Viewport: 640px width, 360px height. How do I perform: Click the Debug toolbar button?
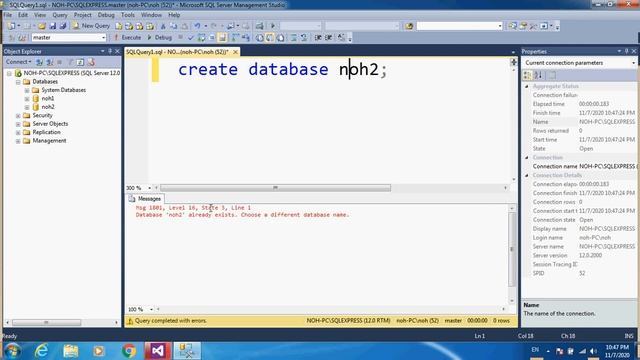(159, 38)
